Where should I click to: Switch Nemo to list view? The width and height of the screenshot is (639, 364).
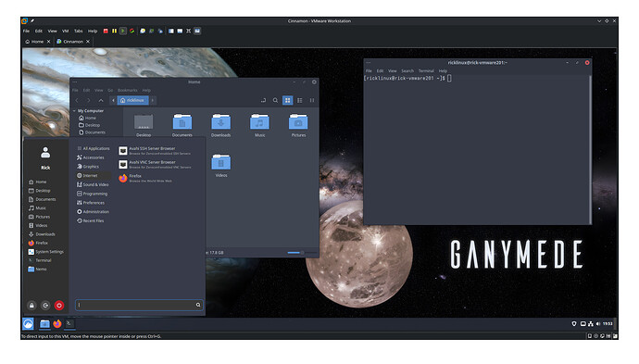(300, 100)
